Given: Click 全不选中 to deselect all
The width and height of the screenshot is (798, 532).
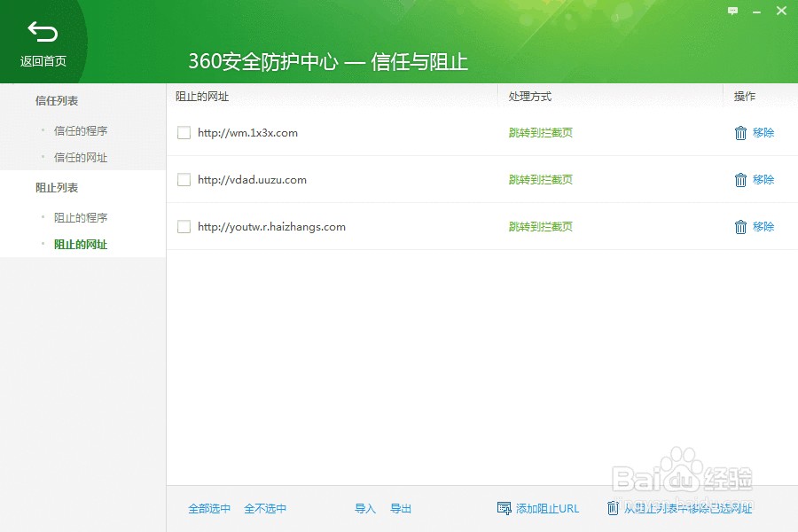Looking at the screenshot, I should tap(265, 509).
